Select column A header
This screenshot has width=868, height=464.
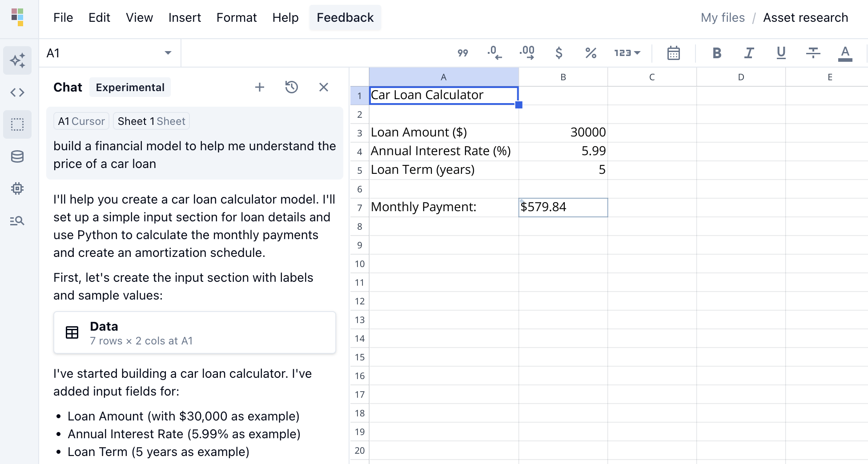click(444, 77)
